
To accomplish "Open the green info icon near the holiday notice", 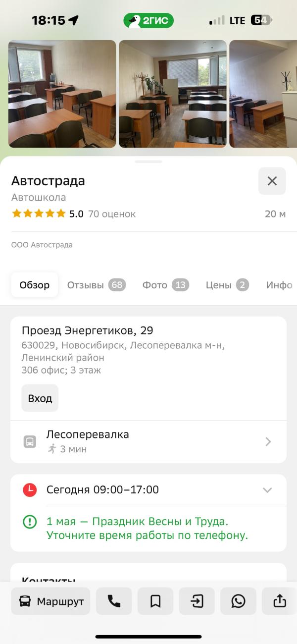I will tap(29, 523).
